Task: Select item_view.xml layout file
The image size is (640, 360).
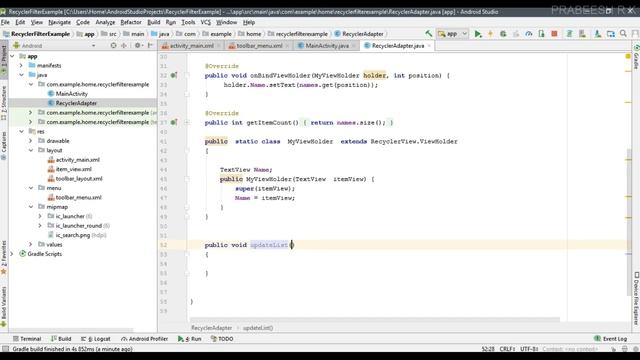Action: (73, 169)
